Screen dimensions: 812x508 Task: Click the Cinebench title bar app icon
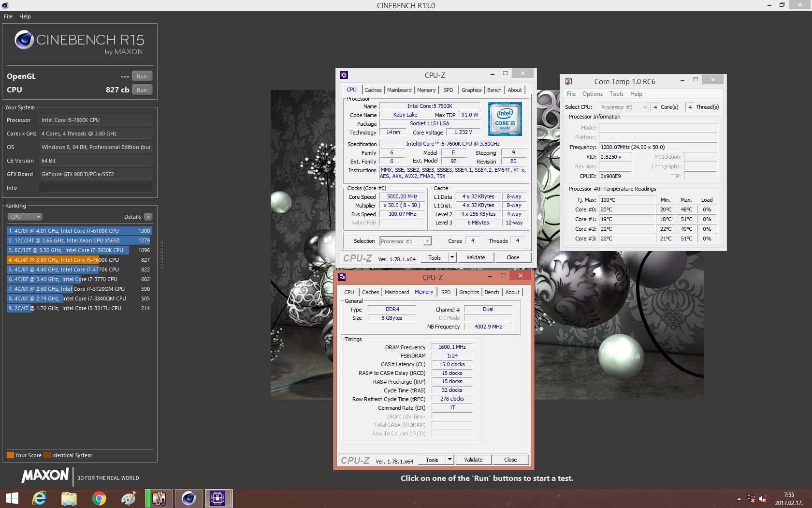coord(5,5)
